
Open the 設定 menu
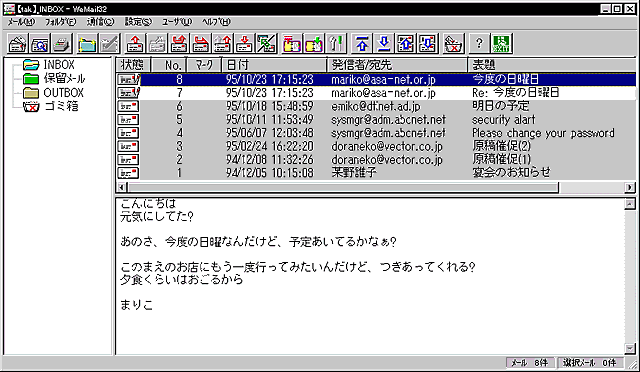tap(138, 22)
